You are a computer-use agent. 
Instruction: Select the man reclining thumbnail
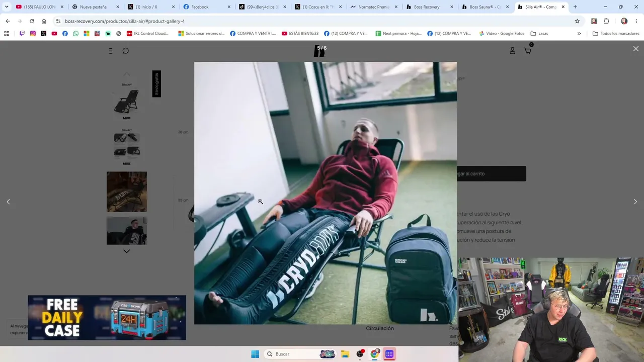pyautogui.click(x=127, y=231)
